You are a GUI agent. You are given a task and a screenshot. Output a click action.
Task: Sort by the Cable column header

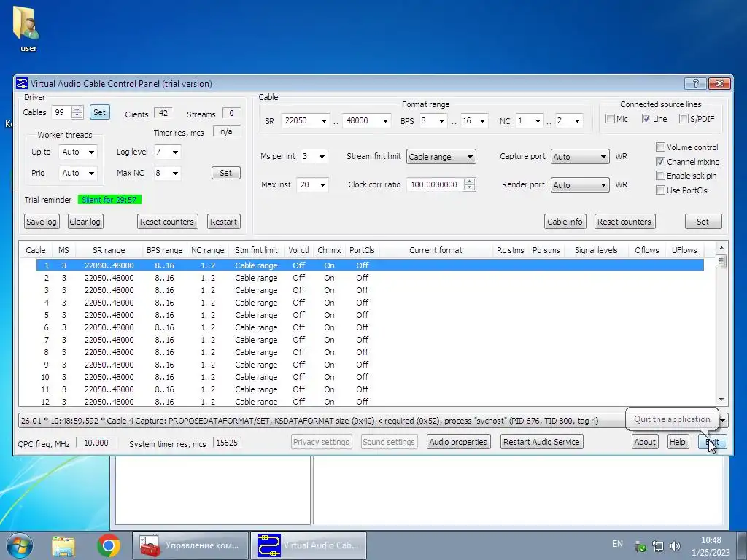[36, 250]
